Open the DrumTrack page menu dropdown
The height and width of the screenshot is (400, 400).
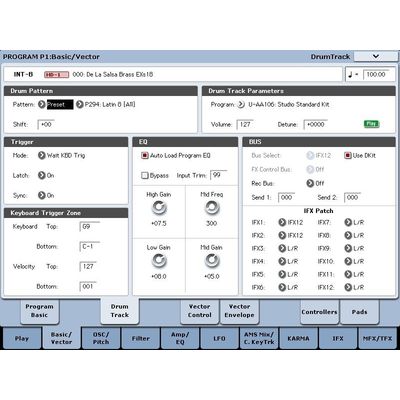click(376, 56)
